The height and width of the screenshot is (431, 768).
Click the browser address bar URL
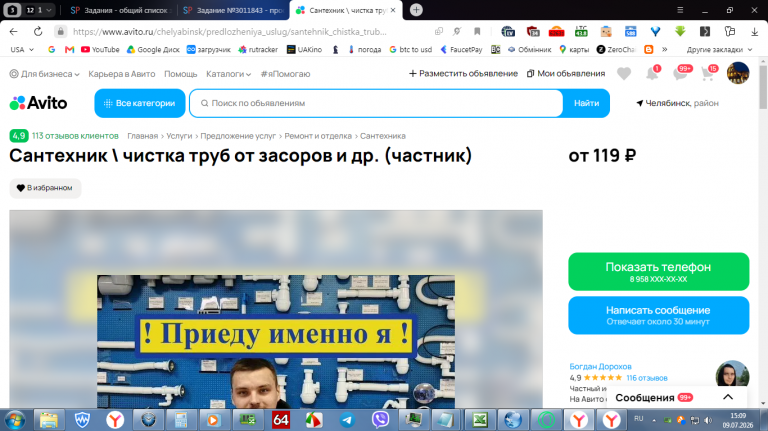click(x=230, y=31)
